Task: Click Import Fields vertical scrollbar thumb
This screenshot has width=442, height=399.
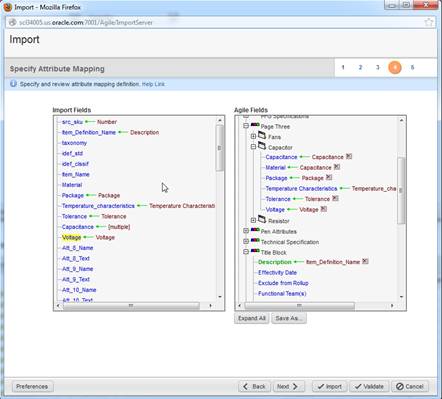Action: 219,148
